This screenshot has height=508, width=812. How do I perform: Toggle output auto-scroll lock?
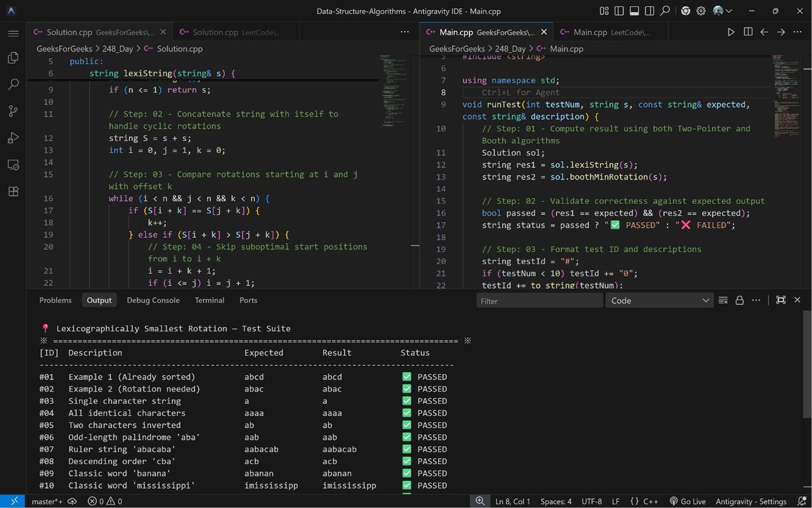740,300
